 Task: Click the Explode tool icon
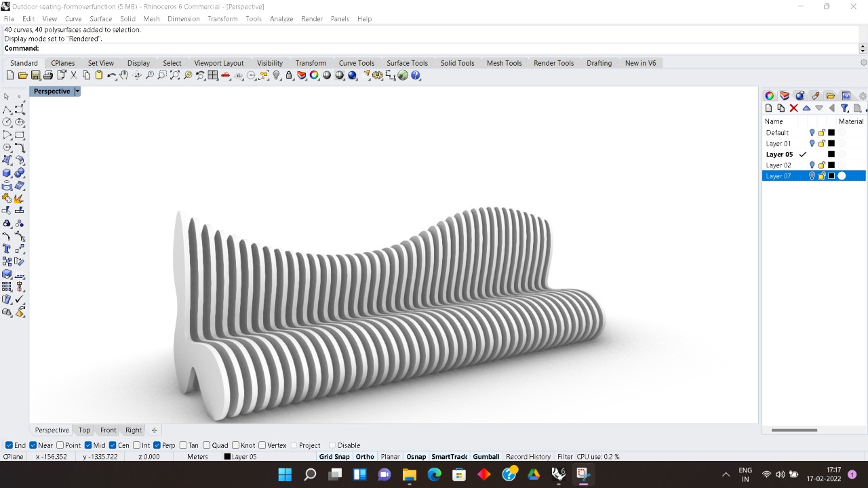pyautogui.click(x=19, y=198)
